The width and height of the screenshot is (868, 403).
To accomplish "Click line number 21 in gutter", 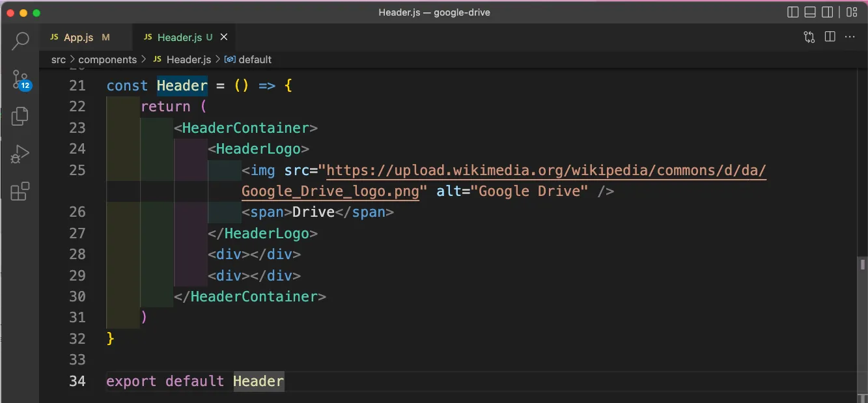I will [x=77, y=85].
